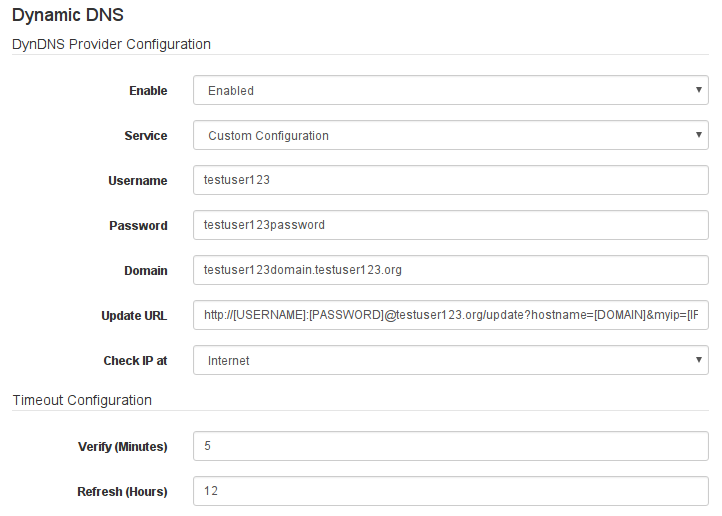Click the "Username" label text
Viewport: 722px width, 516px height.
click(138, 180)
